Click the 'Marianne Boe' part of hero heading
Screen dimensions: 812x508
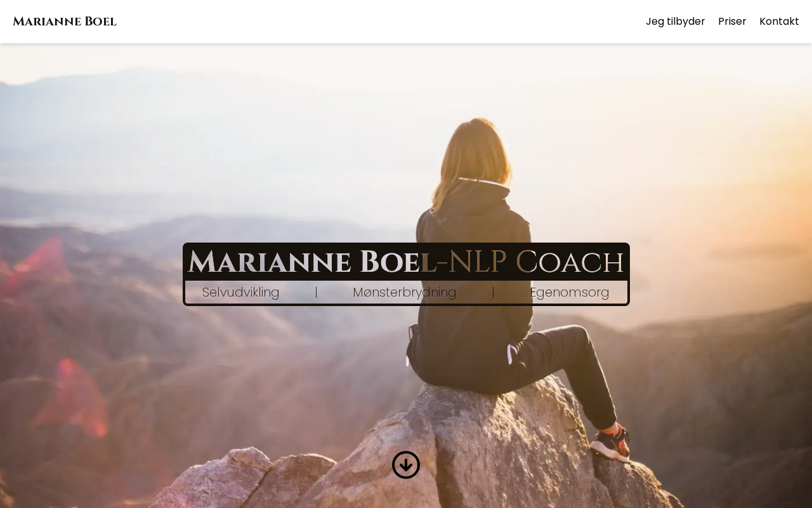click(303, 262)
